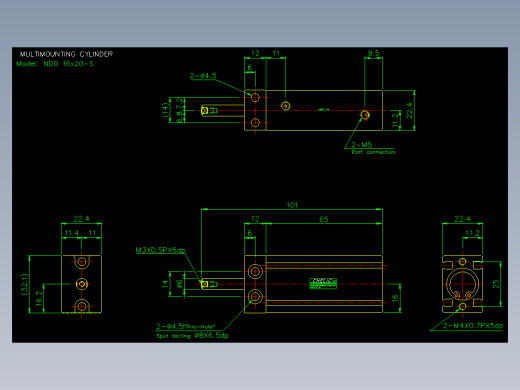520x390 pixels.
Task: Click the Spot facing ø8X6.5dp note
Action: tap(192, 336)
